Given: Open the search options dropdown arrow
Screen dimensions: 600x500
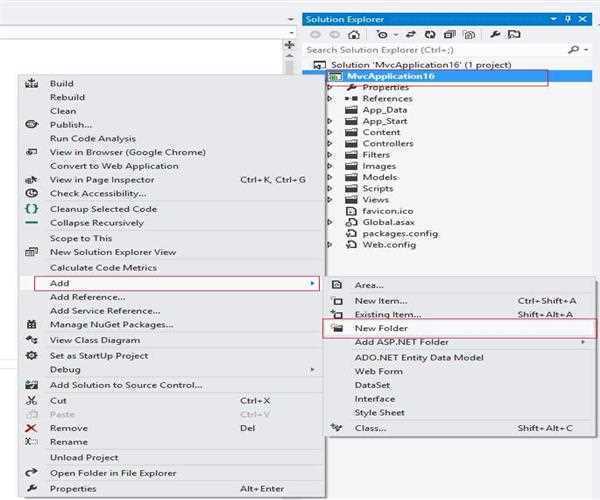Looking at the screenshot, I should 585,49.
